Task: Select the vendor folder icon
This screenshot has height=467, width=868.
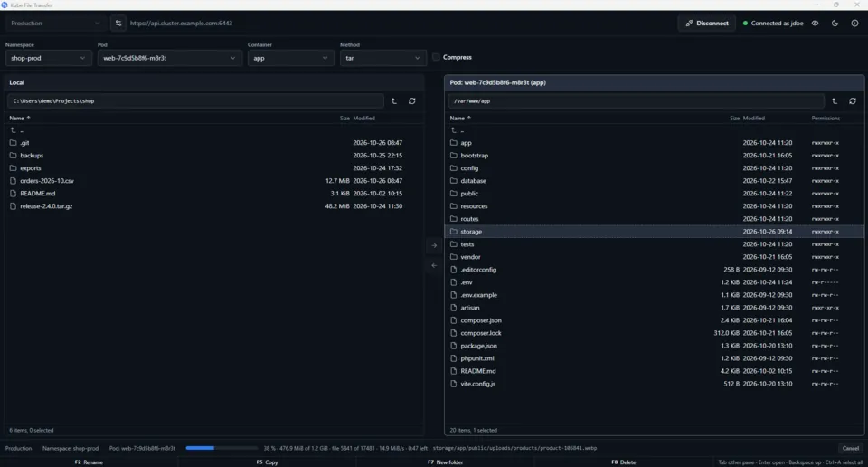Action: click(453, 257)
